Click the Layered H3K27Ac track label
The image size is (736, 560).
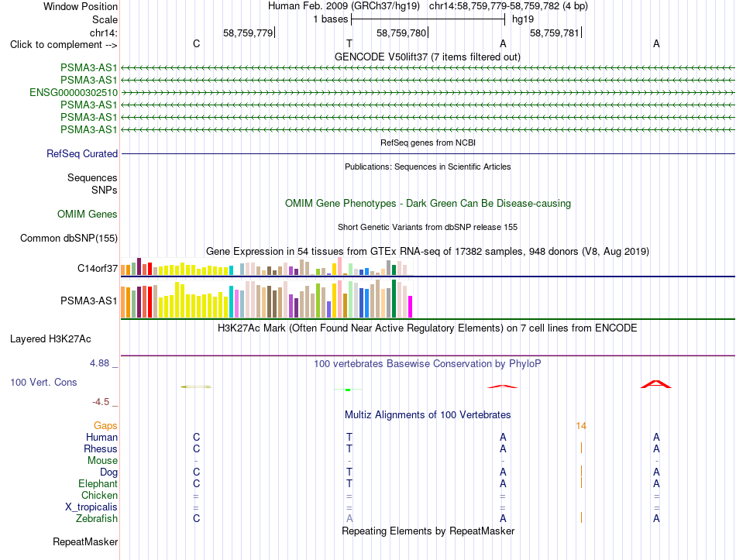click(x=50, y=339)
